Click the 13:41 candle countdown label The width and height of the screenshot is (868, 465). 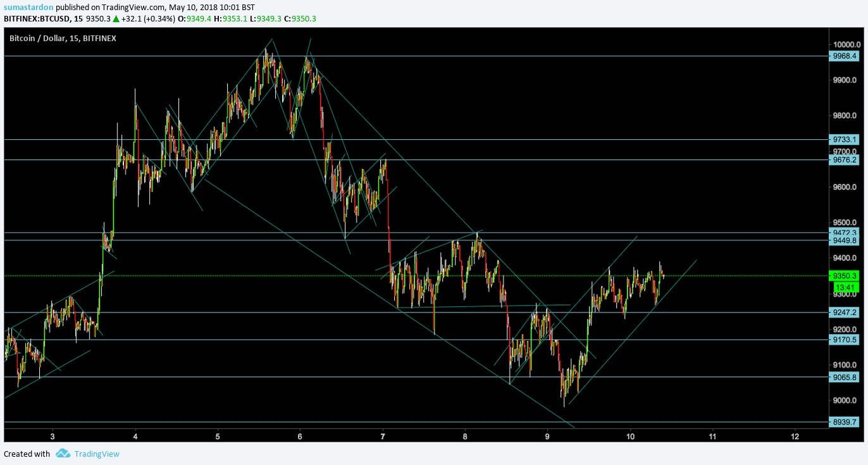845,287
